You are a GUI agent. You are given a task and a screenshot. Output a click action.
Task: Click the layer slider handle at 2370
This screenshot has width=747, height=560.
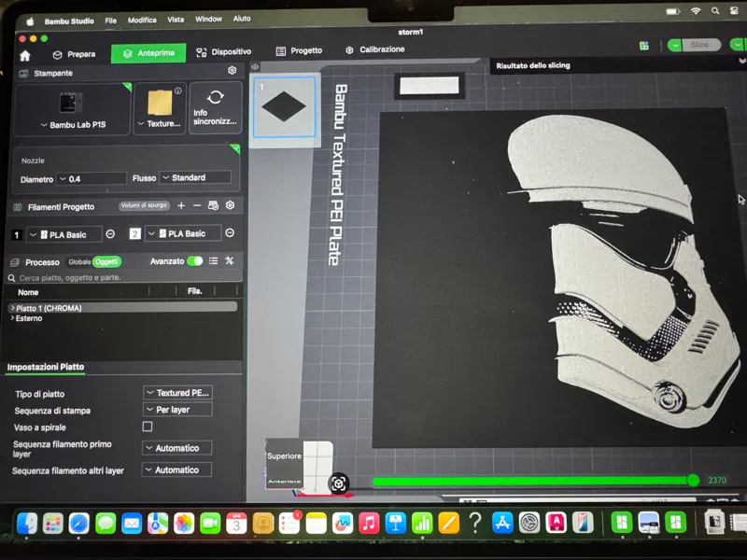[693, 481]
